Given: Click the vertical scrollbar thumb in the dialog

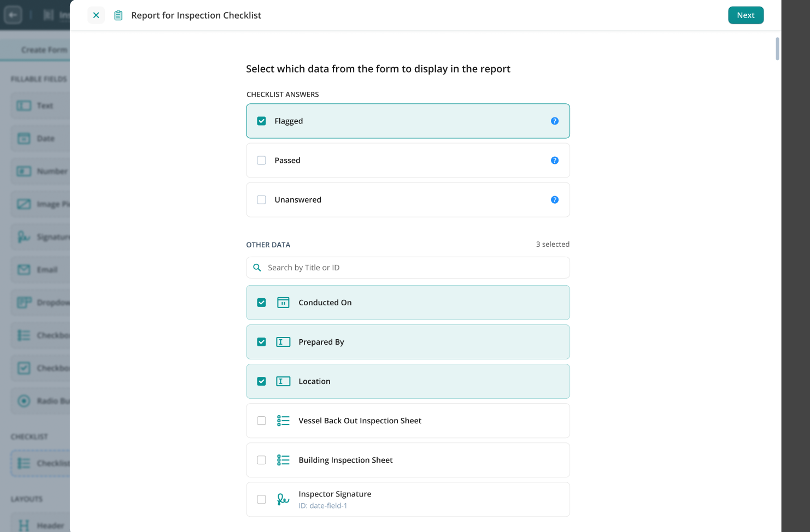Looking at the screenshot, I should (777, 49).
